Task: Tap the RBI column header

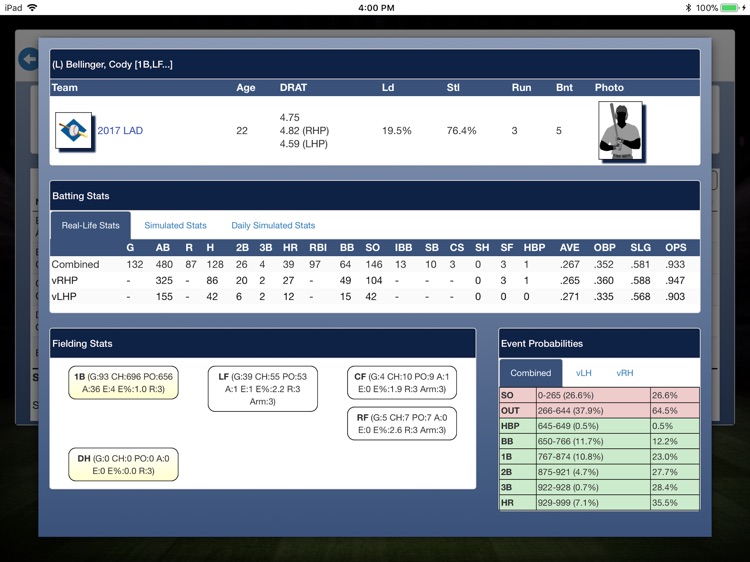Action: tap(318, 248)
